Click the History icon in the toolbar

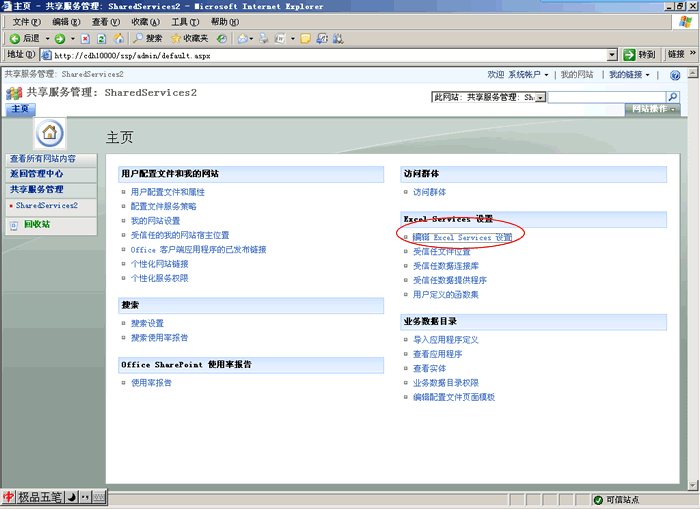(x=222, y=39)
